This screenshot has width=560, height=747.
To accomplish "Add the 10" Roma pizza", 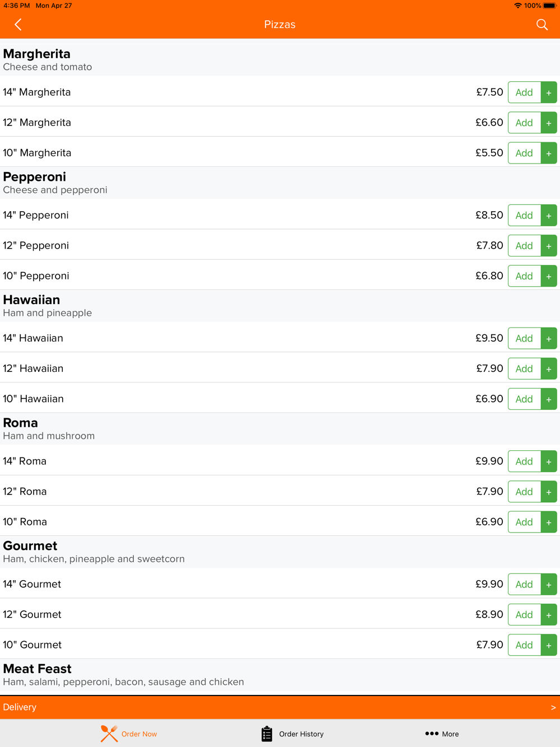I will (x=524, y=522).
